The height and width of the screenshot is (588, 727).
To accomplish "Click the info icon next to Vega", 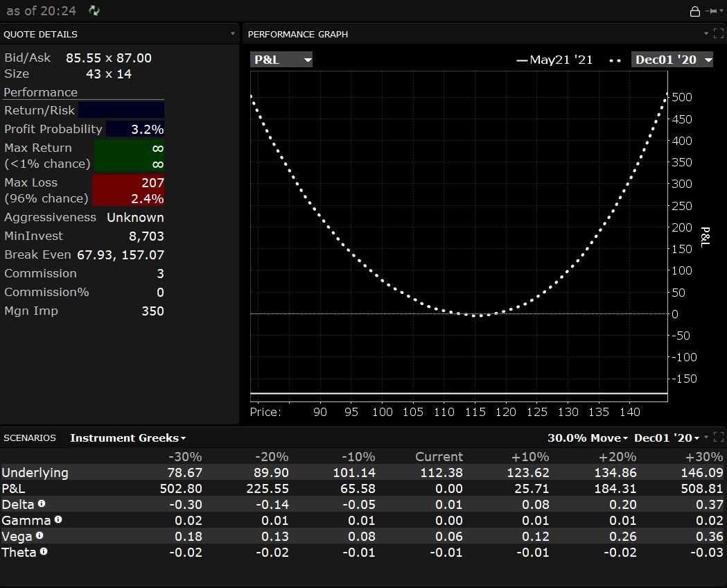I will [x=40, y=535].
